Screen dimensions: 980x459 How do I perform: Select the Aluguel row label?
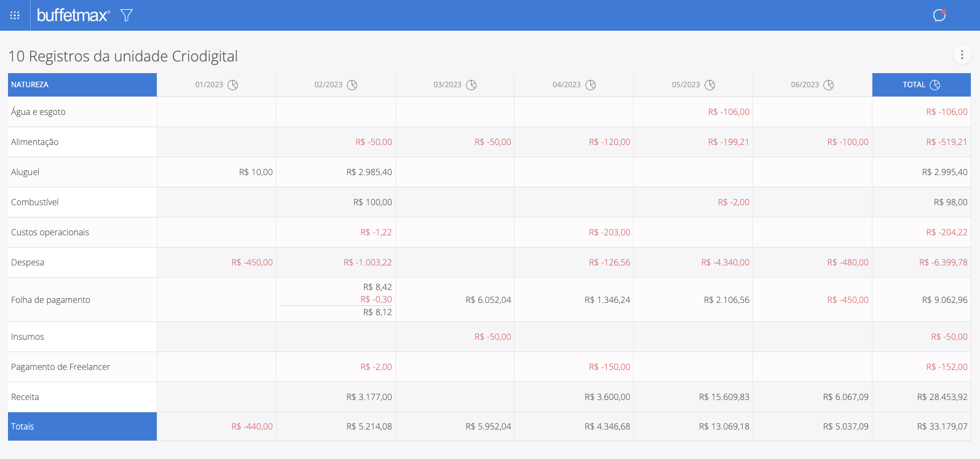[25, 172]
